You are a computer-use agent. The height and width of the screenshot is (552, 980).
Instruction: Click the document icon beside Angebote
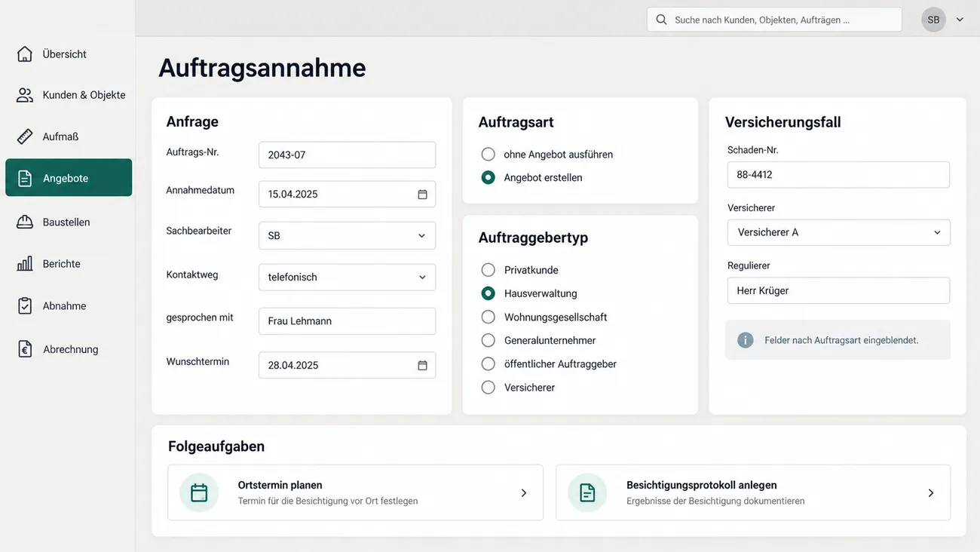click(25, 178)
